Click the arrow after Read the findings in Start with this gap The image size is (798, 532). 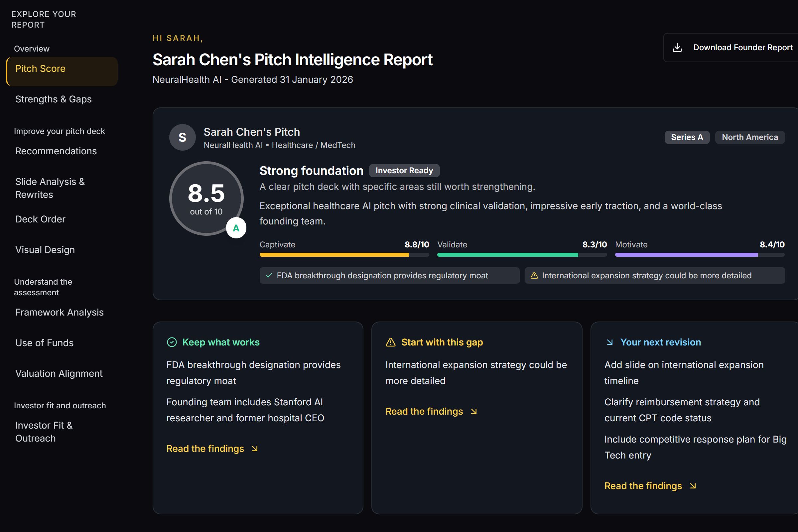474,411
